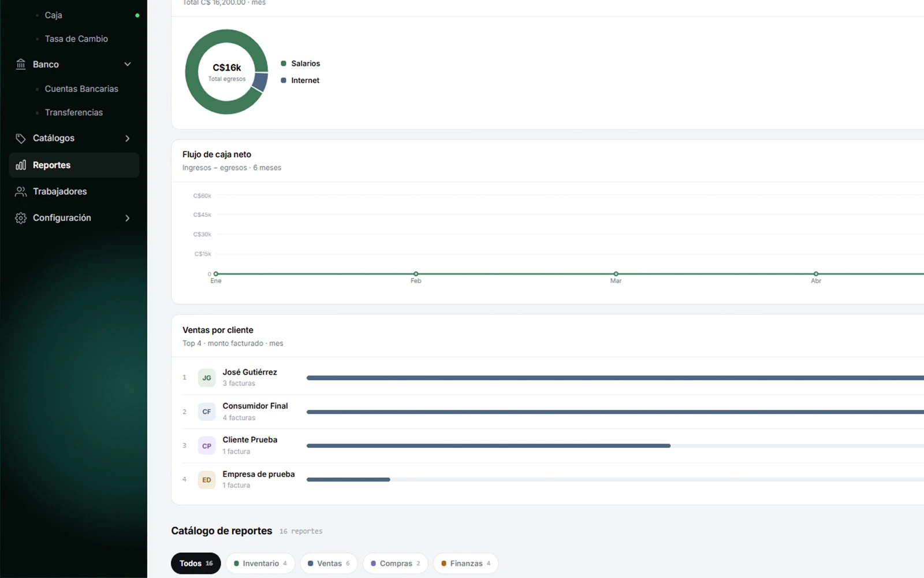The image size is (924, 578).
Task: Click the Banco bank building icon
Action: [21, 64]
